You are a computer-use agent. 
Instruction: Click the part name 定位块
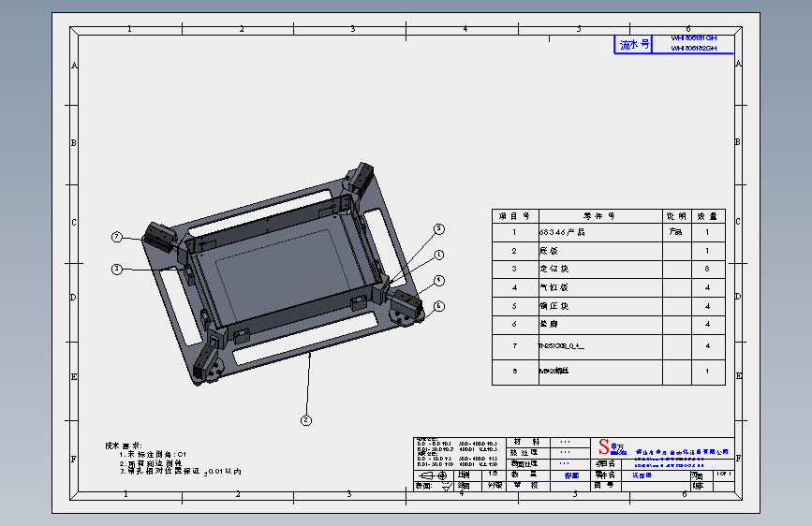[554, 269]
